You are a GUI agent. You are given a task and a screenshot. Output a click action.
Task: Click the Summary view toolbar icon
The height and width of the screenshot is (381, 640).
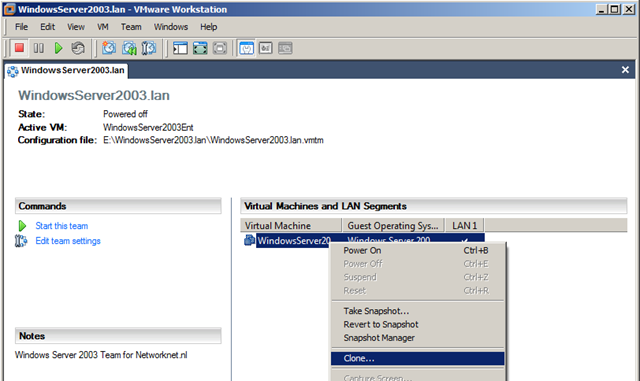coord(246,48)
